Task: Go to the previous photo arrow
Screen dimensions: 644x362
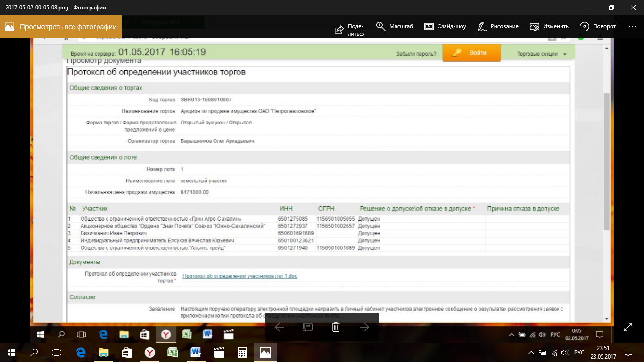Action: point(280,327)
